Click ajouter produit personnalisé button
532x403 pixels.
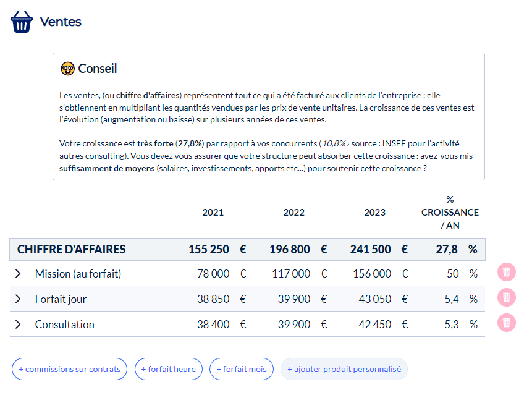(344, 369)
